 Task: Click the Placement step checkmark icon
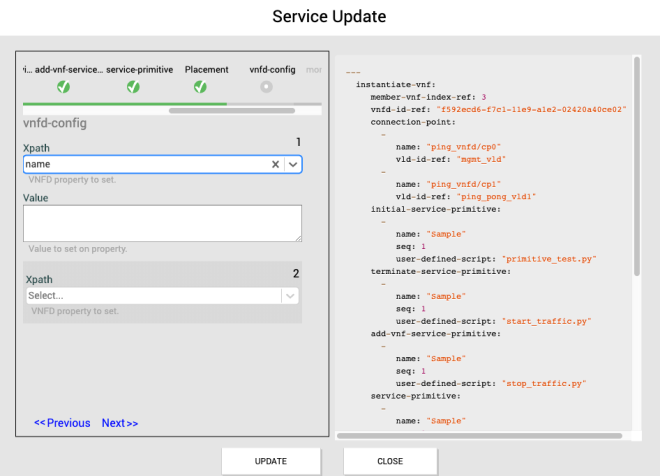tap(200, 87)
